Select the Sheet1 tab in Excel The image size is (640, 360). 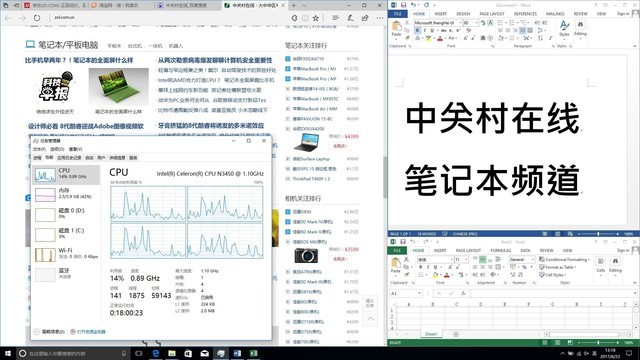click(x=431, y=334)
